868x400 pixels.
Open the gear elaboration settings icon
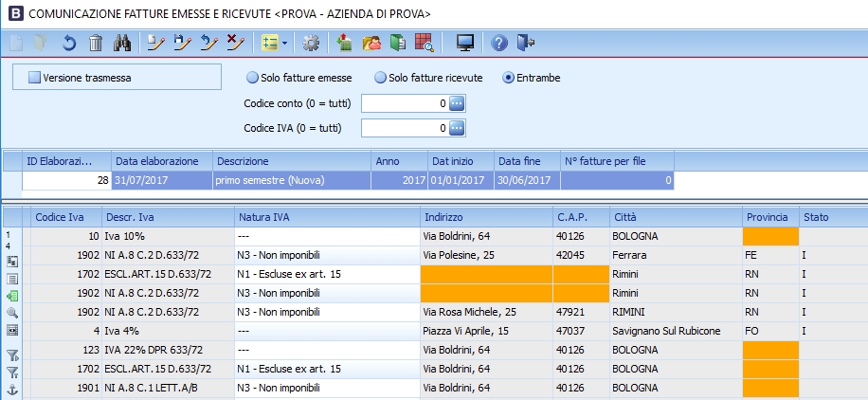coord(311,43)
